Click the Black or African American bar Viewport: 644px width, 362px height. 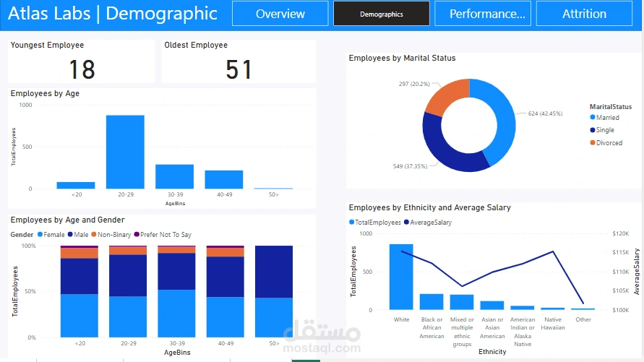[432, 302]
